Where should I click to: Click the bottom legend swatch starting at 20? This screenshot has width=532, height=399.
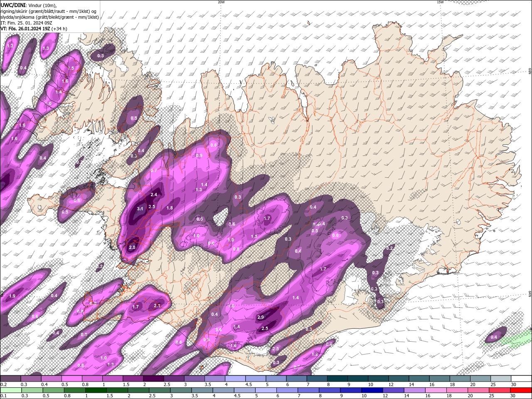[x=478, y=390]
